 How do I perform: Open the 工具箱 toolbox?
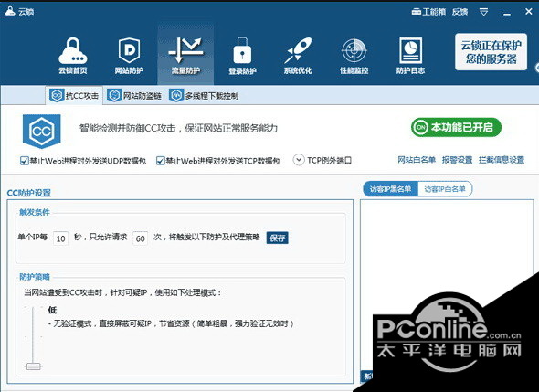pyautogui.click(x=428, y=12)
